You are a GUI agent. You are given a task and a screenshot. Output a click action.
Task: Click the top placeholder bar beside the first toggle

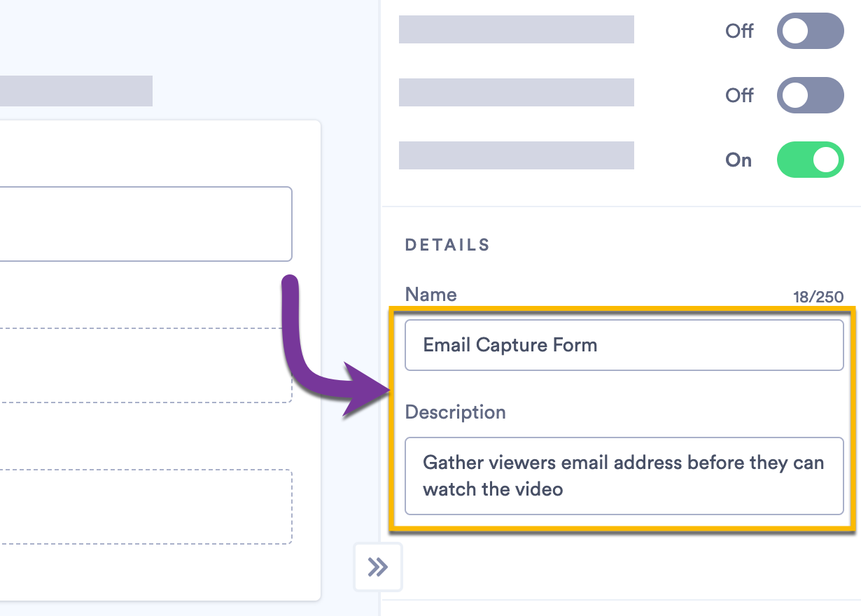516,29
